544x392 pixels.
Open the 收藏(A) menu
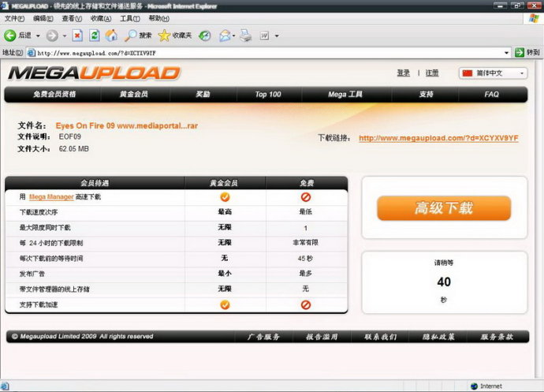pos(101,19)
